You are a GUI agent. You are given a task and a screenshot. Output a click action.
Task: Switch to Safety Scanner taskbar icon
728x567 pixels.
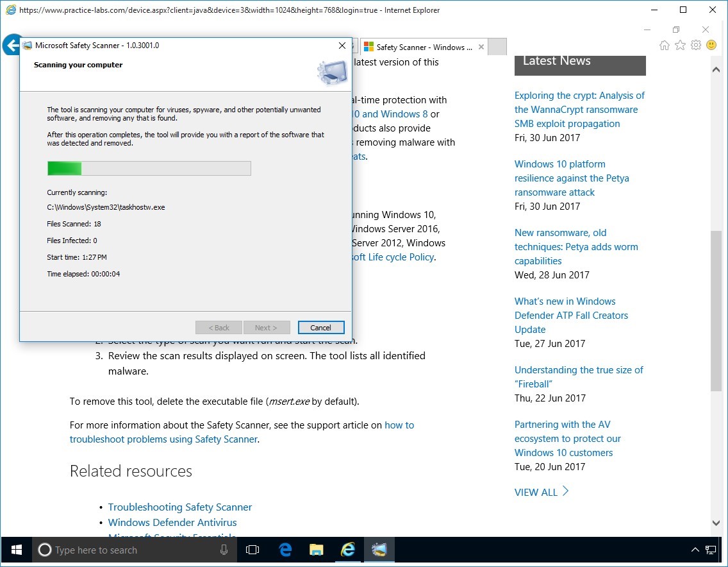(379, 550)
